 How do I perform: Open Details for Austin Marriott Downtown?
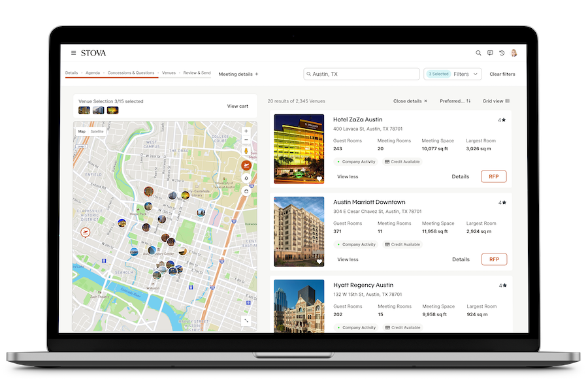pyautogui.click(x=461, y=259)
